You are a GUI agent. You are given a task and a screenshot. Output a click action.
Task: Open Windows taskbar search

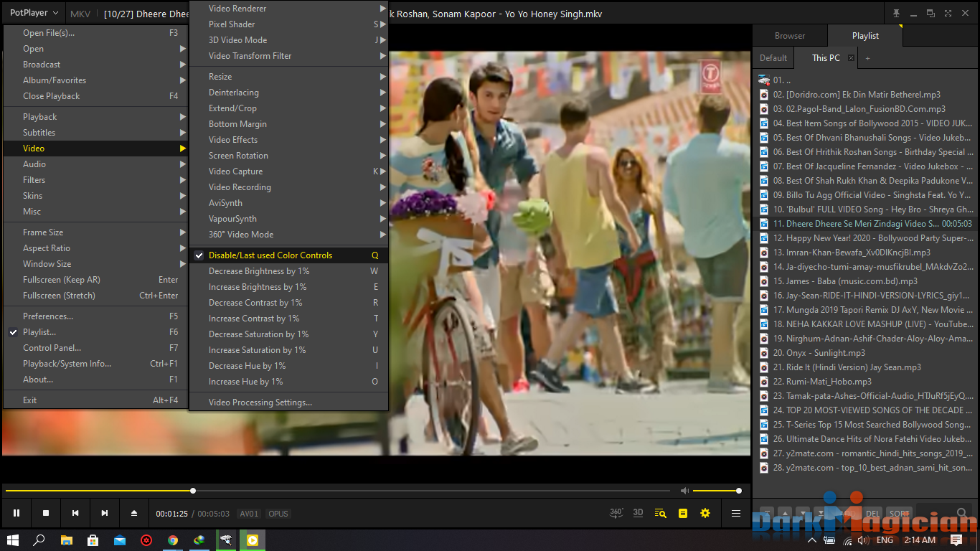pyautogui.click(x=39, y=540)
